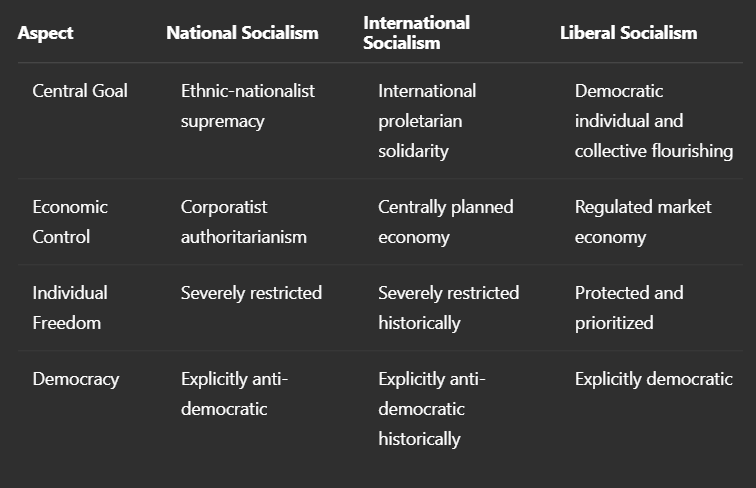The image size is (756, 488).
Task: Select the Explicitly anti-democratic historically cell
Action: [x=431, y=409]
